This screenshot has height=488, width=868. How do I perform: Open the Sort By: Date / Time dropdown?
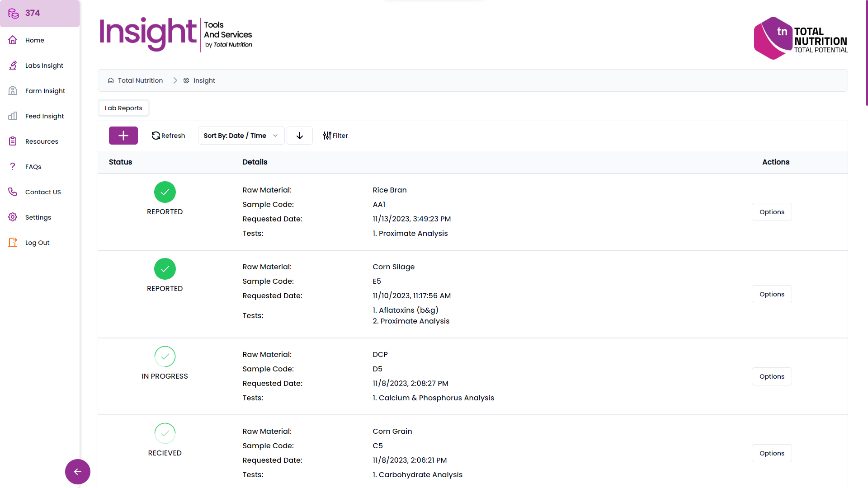tap(241, 136)
